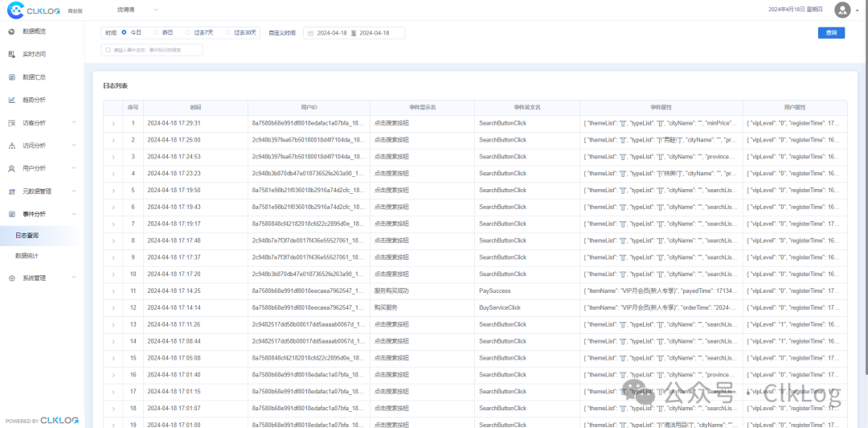This screenshot has width=868, height=428.
Task: Click the event name search field
Action: point(152,50)
